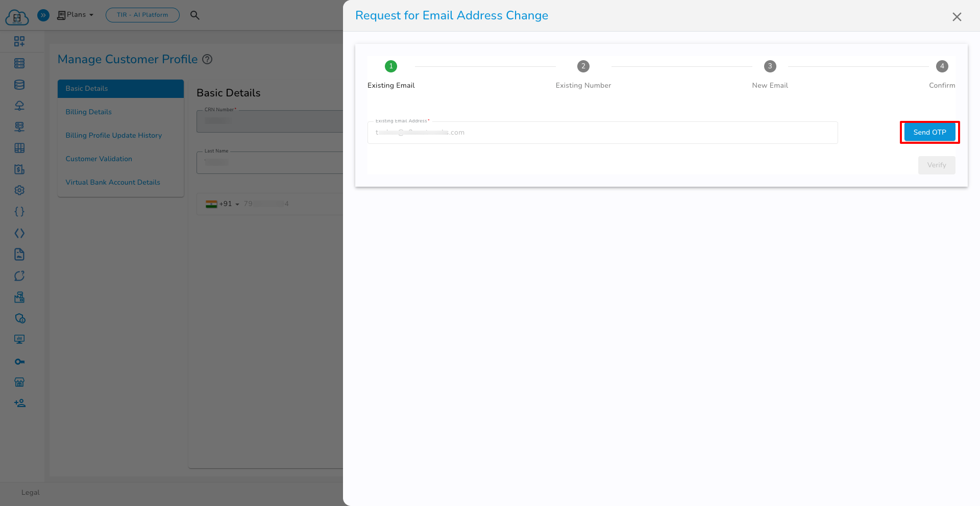The image size is (980, 506).
Task: Select the add user icon in sidebar
Action: [x=19, y=403]
